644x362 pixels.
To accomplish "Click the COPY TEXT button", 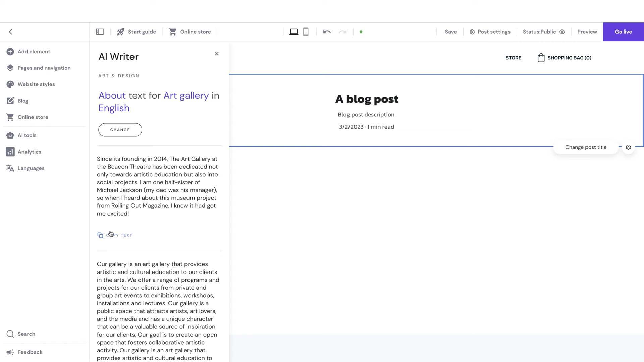I will 115,235.
